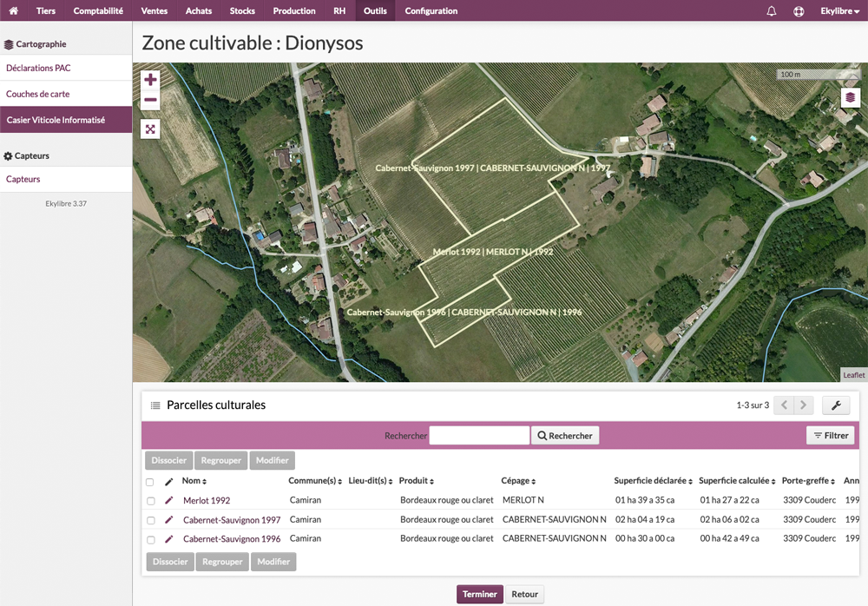This screenshot has width=868, height=606.
Task: Sort table by Nom column
Action: tap(194, 481)
